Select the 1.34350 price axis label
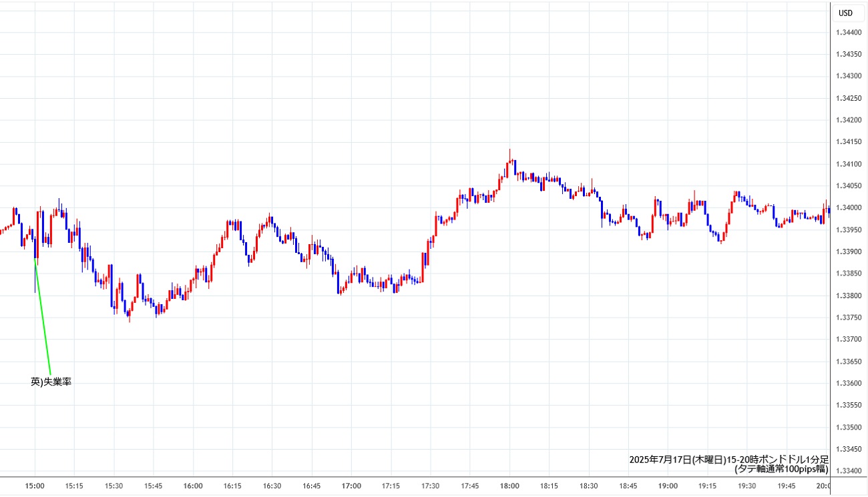Viewport: 868px width, 497px height. click(849, 55)
